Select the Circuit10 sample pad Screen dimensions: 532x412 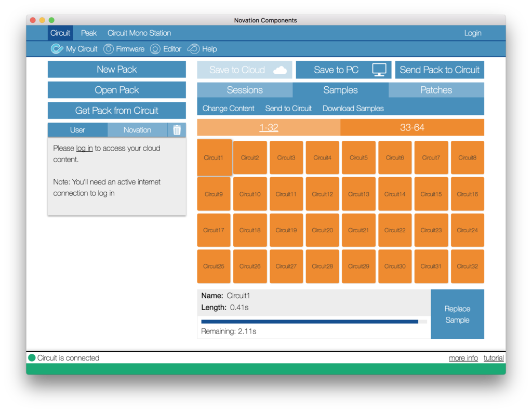[x=250, y=194]
